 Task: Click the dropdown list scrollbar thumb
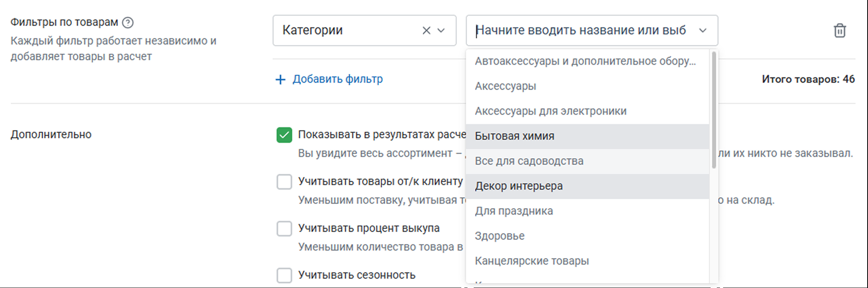pos(714,110)
